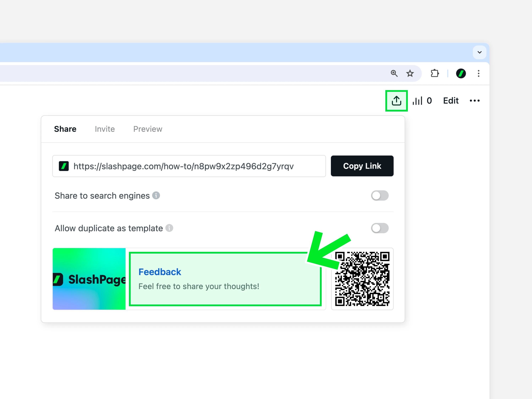This screenshot has width=532, height=399.
Task: Open the page statistics bar chart icon
Action: (417, 101)
